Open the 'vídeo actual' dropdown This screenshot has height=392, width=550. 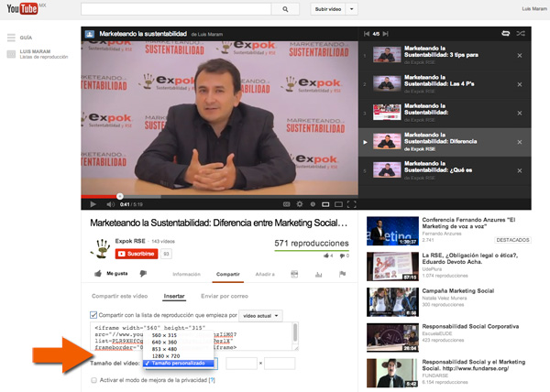(x=259, y=315)
